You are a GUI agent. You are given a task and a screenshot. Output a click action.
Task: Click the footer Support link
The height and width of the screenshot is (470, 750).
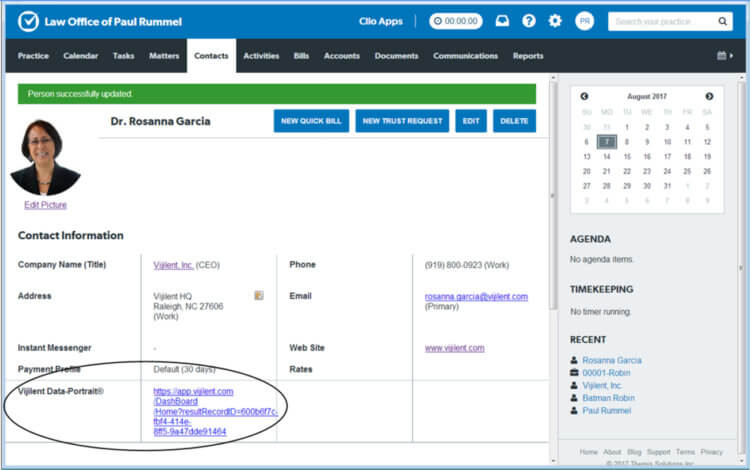click(x=659, y=452)
